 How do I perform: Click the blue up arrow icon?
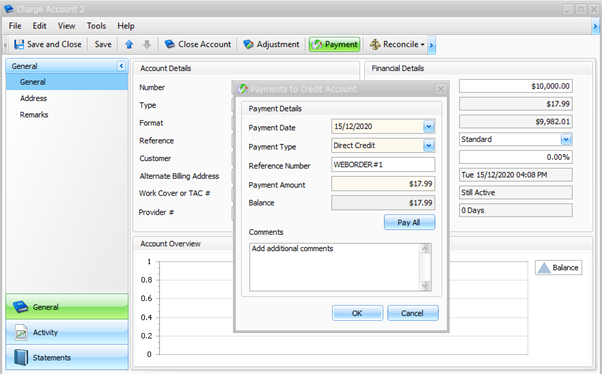[129, 45]
